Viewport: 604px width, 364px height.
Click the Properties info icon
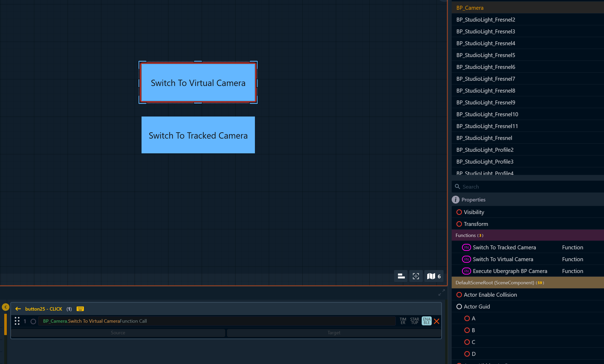click(456, 200)
